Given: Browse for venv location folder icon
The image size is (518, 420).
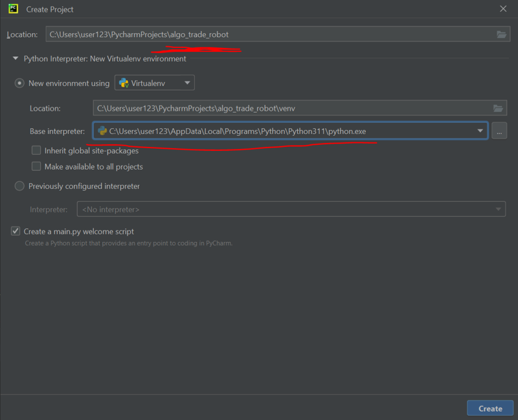Looking at the screenshot, I should click(x=498, y=108).
